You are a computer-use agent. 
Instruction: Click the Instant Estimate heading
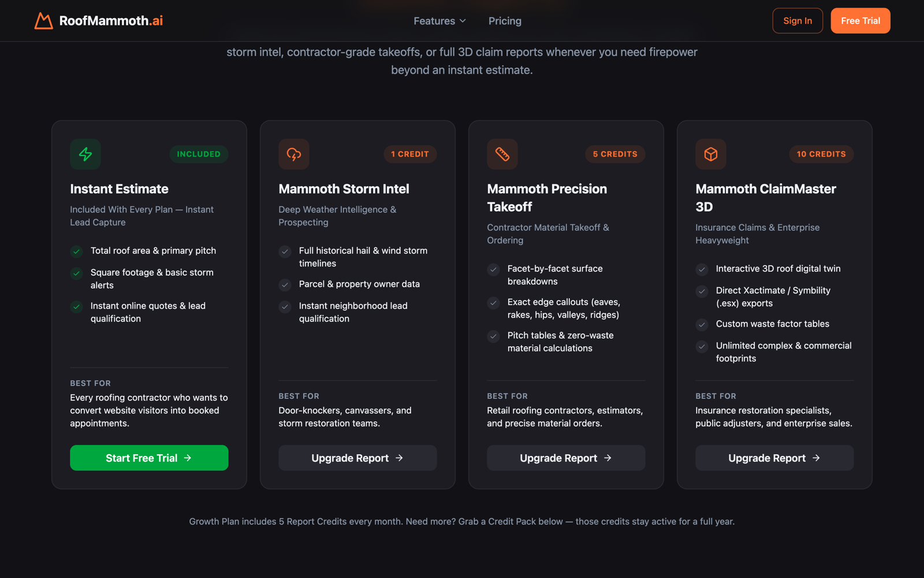coord(120,189)
